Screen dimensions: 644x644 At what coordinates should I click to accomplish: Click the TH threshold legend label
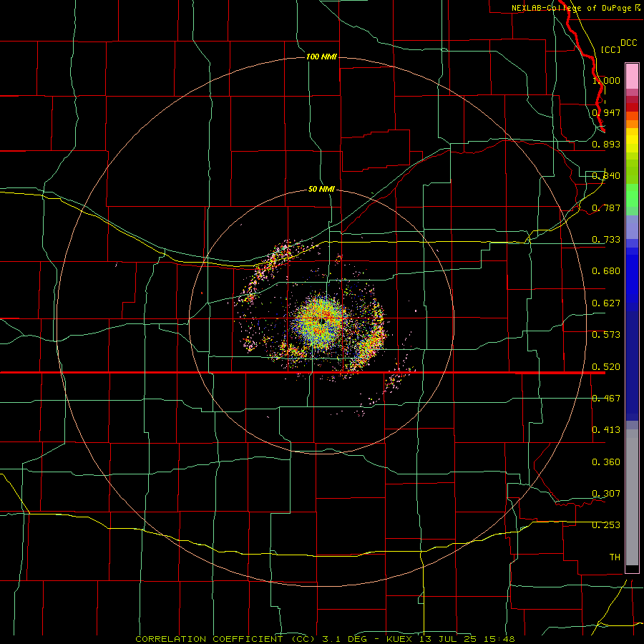[615, 557]
